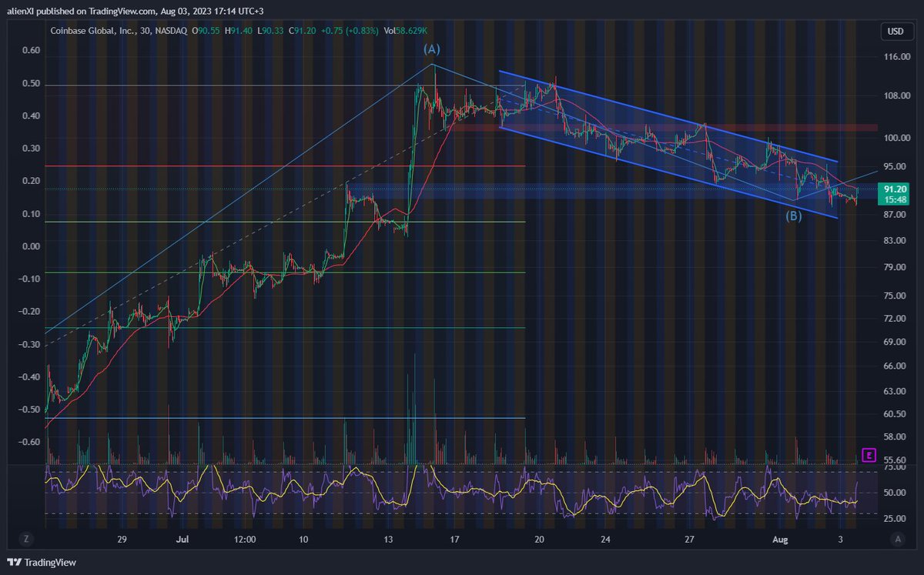
Task: Click 66.00 on the price axis
Action: click(895, 366)
